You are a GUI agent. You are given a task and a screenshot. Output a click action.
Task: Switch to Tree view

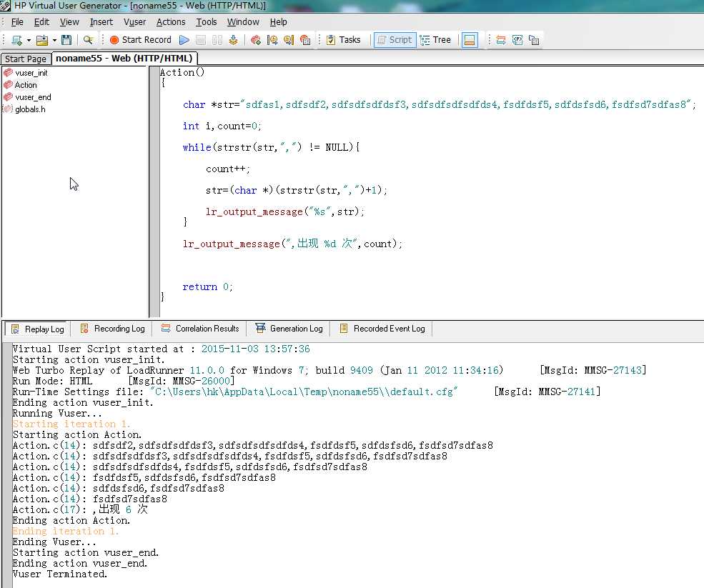(436, 40)
